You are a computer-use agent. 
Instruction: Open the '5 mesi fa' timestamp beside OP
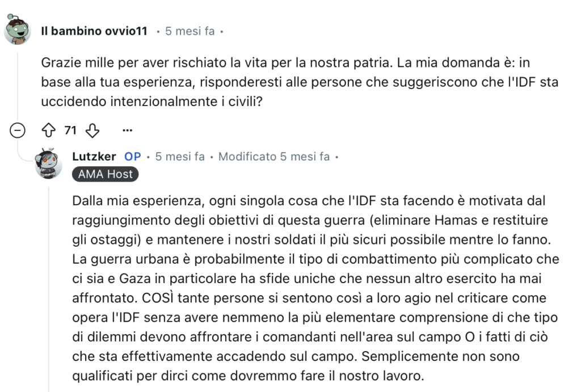pos(180,157)
